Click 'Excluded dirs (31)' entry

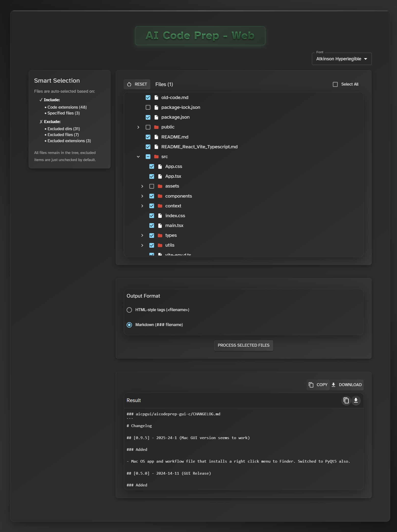tap(64, 129)
